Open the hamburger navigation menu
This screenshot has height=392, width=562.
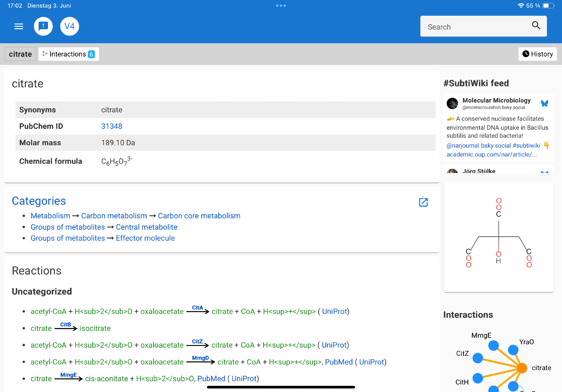pos(19,26)
